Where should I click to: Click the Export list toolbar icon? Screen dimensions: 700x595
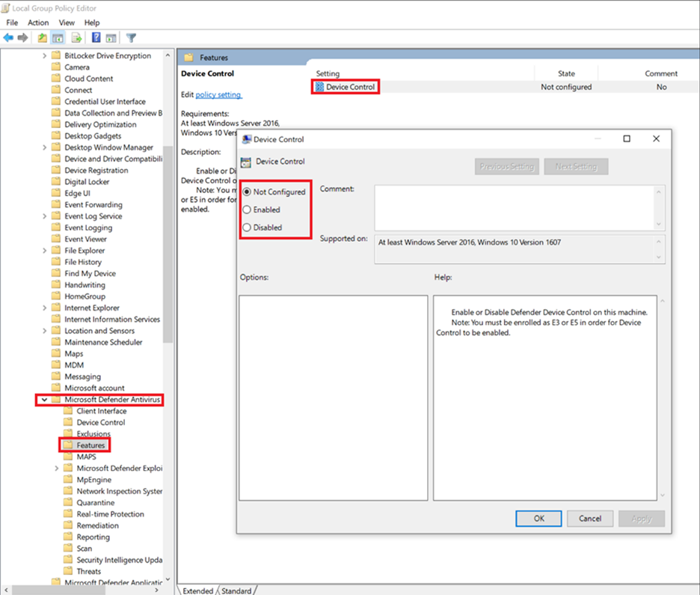[x=77, y=38]
